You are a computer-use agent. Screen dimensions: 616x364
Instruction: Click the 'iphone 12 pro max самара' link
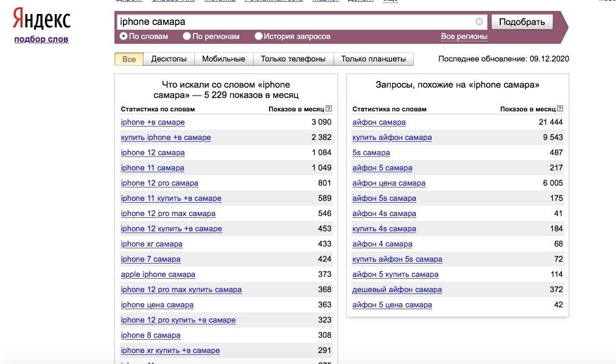(168, 214)
